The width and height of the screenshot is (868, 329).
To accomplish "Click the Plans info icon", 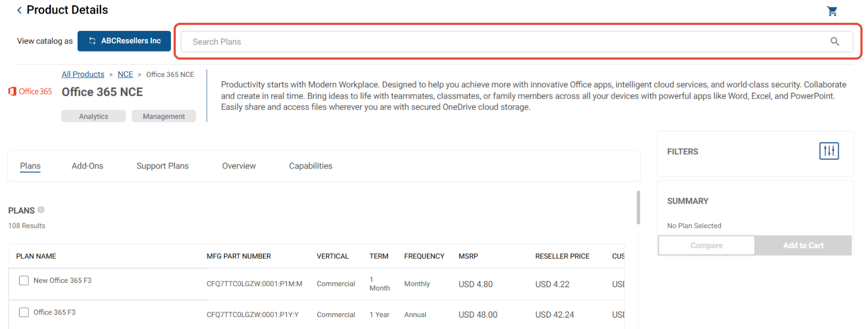I will coord(41,210).
